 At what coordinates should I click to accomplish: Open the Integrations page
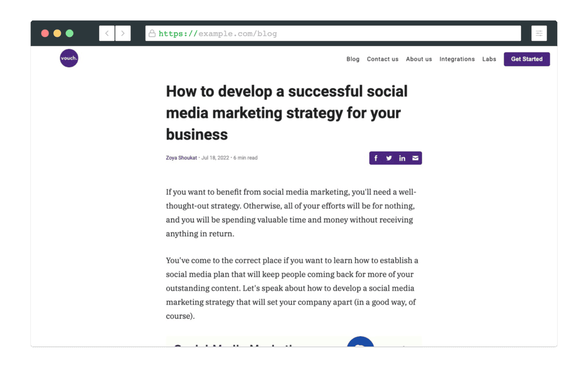(457, 59)
